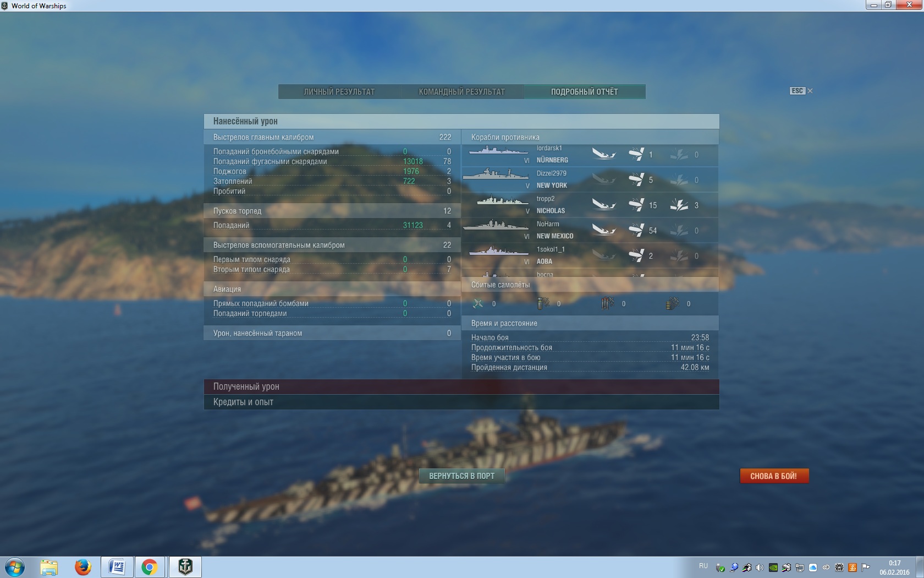Click the HE shell damage value 13018
Screen dimensions: 924x578
413,161
